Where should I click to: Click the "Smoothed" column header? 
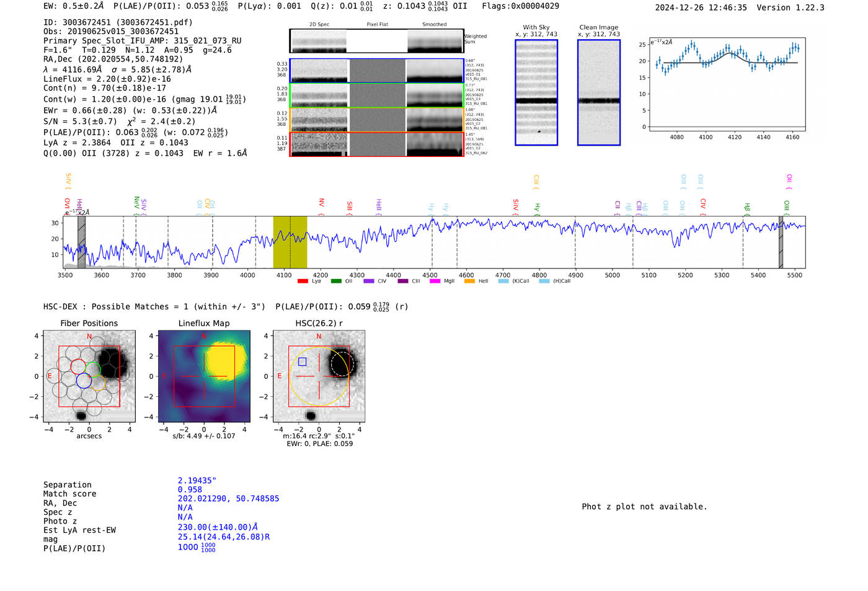click(x=434, y=25)
